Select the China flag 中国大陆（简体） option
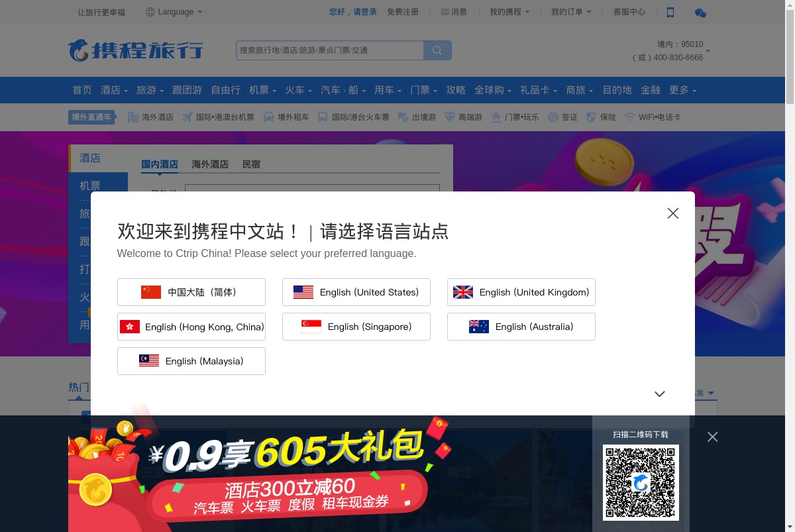The image size is (795, 532). (x=191, y=292)
